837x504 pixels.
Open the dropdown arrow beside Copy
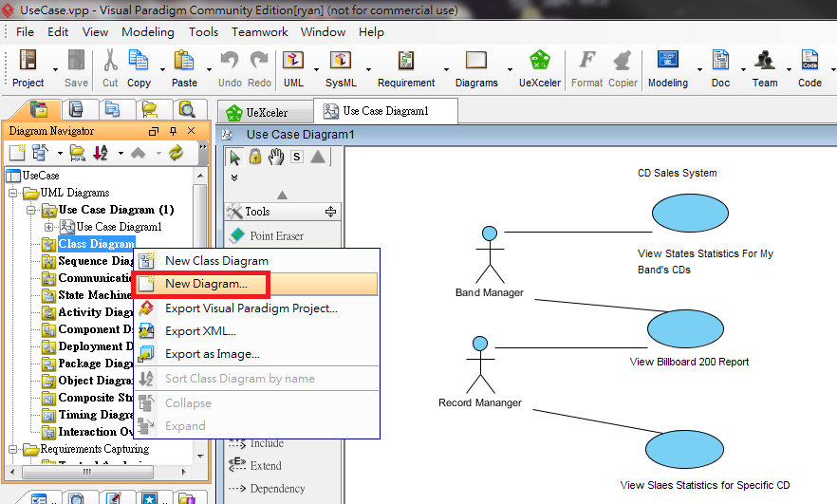[162, 69]
